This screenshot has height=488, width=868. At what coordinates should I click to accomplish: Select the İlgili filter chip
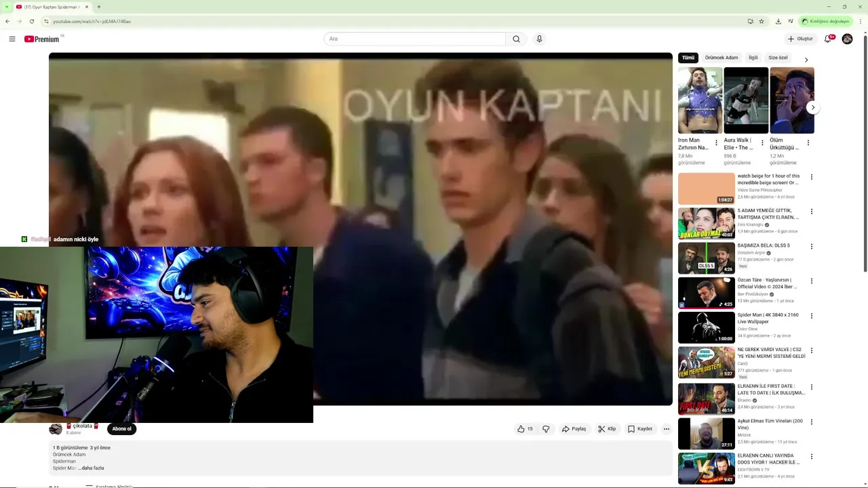[x=753, y=58]
